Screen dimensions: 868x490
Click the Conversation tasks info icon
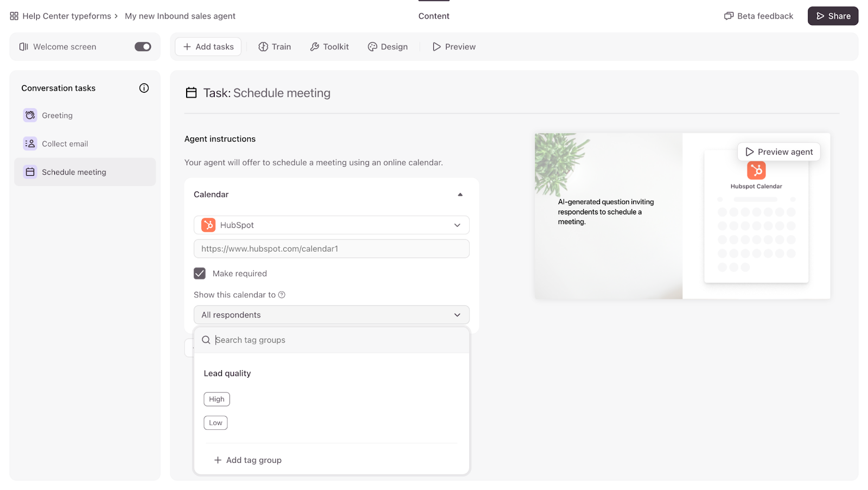click(144, 88)
